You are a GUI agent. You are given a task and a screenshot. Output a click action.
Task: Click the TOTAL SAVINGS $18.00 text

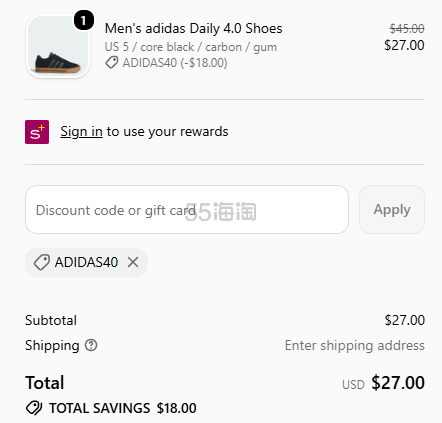click(123, 408)
